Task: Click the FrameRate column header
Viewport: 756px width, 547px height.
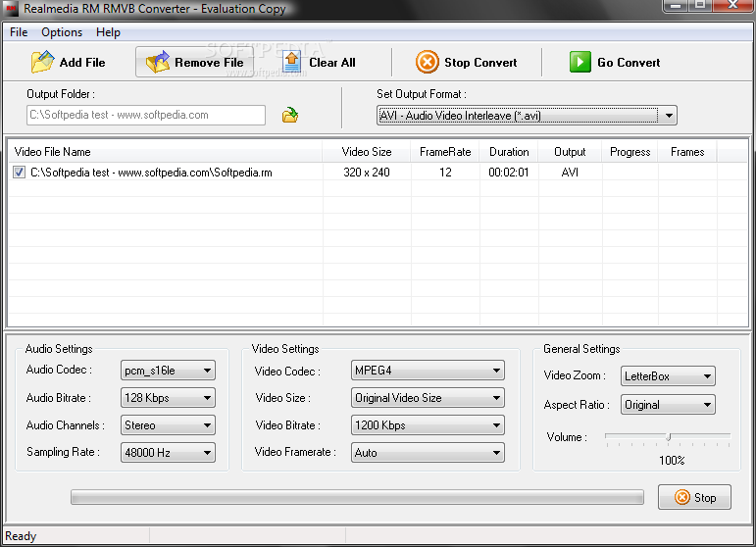Action: tap(445, 152)
